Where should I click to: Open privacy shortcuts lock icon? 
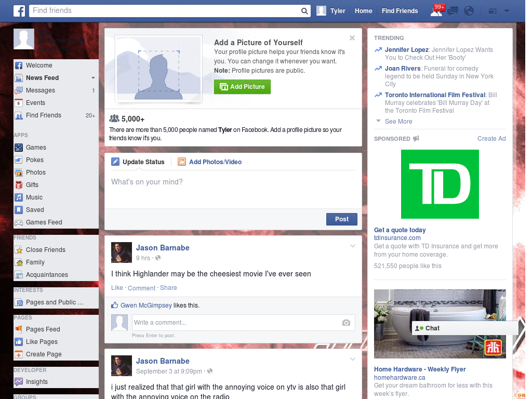(493, 11)
